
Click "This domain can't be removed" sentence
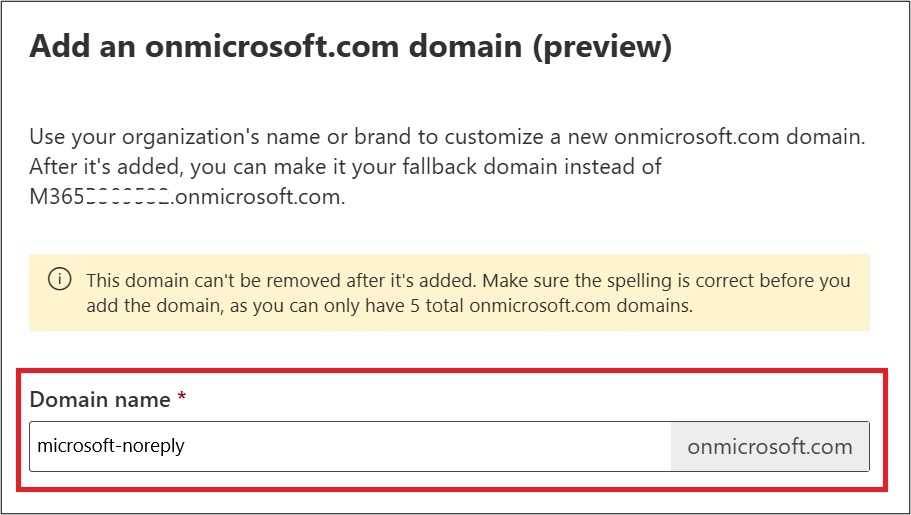[282, 280]
